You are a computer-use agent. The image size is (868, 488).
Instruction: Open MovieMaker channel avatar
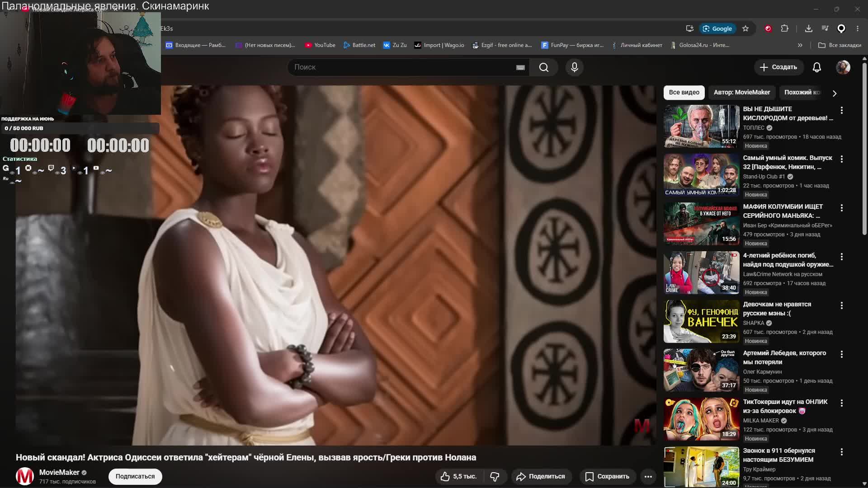coord(25,477)
